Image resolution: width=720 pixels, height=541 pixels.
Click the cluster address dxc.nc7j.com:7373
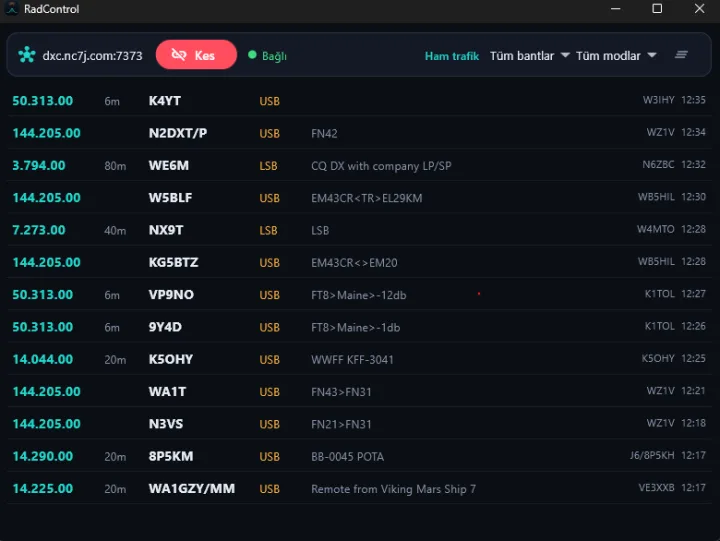click(92, 56)
